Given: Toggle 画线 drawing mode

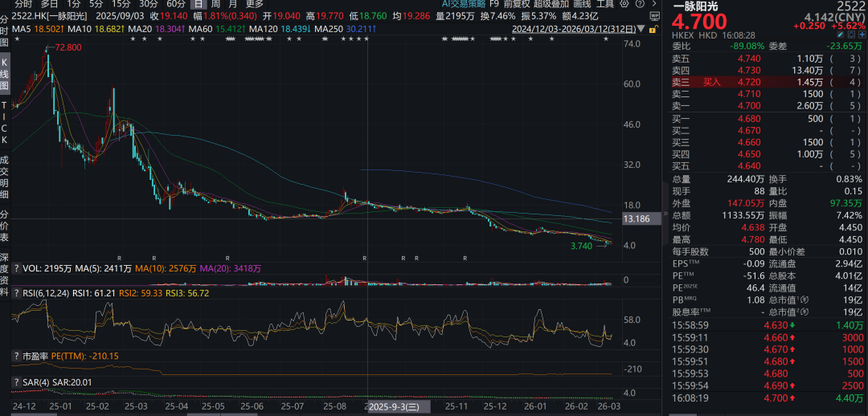Looking at the screenshot, I should (582, 4).
